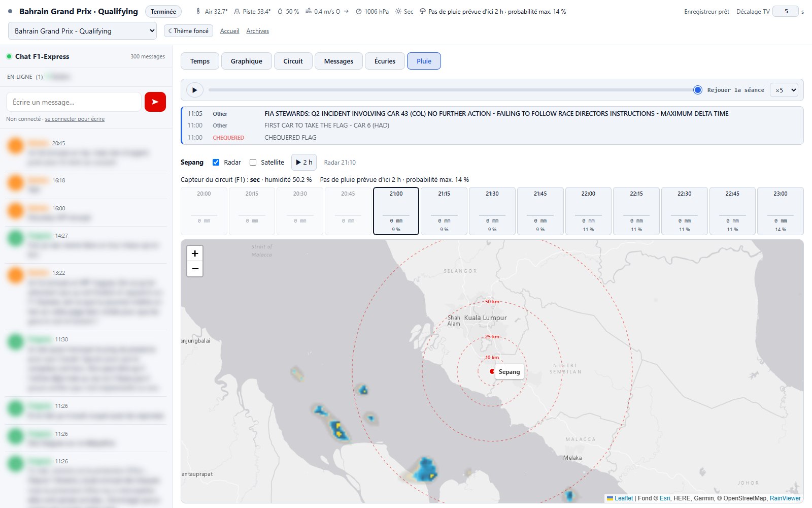The image size is (812, 508).
Task: Click the replay timeline slider handle
Action: [x=698, y=90]
